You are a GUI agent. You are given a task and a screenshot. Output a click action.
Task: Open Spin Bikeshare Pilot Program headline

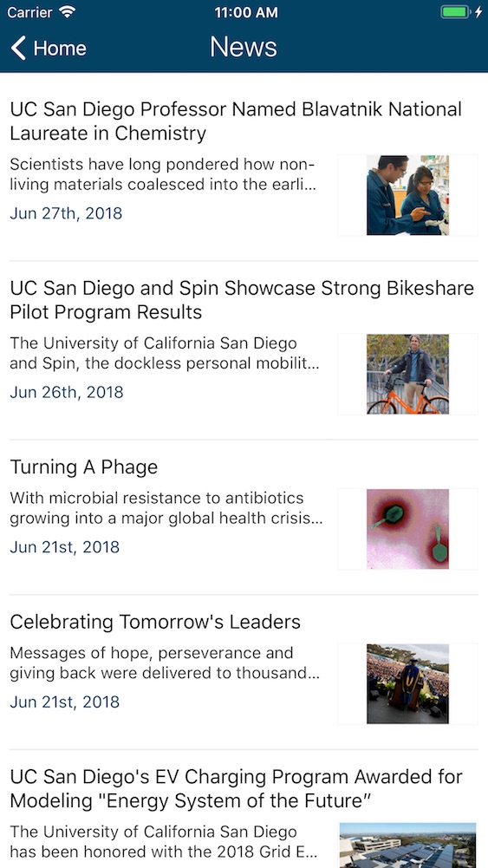(242, 300)
